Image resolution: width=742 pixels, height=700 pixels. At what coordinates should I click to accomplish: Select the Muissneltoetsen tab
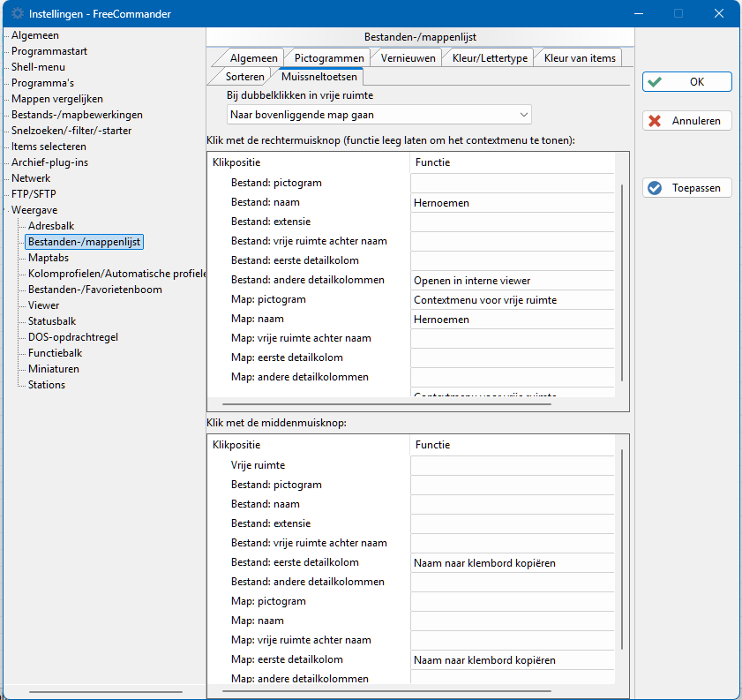[x=319, y=77]
